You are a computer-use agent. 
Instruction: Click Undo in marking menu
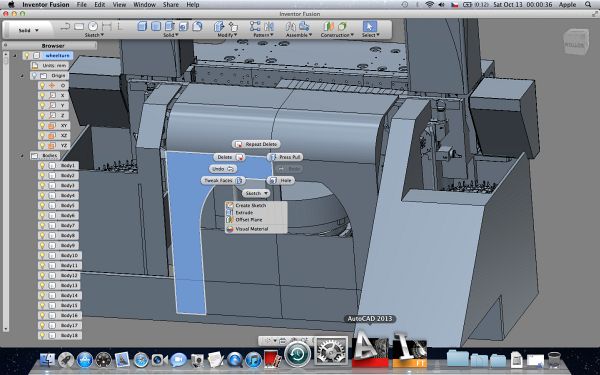pyautogui.click(x=223, y=169)
